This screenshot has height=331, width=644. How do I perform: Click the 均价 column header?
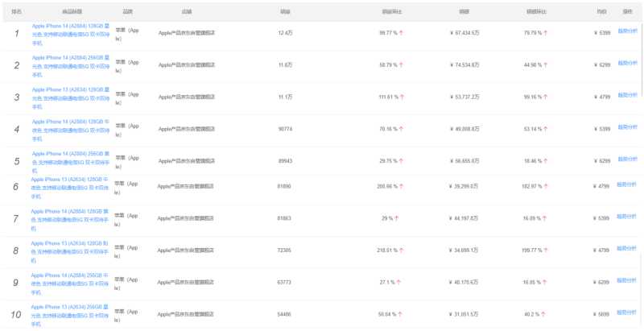(x=601, y=12)
